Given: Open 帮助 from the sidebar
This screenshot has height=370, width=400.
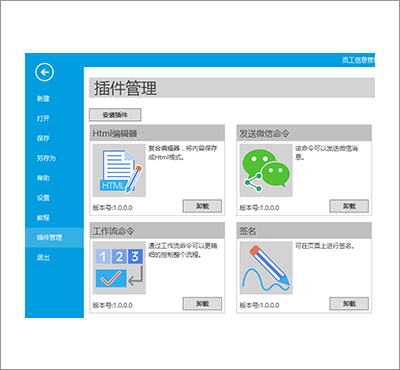Looking at the screenshot, I should (x=43, y=178).
